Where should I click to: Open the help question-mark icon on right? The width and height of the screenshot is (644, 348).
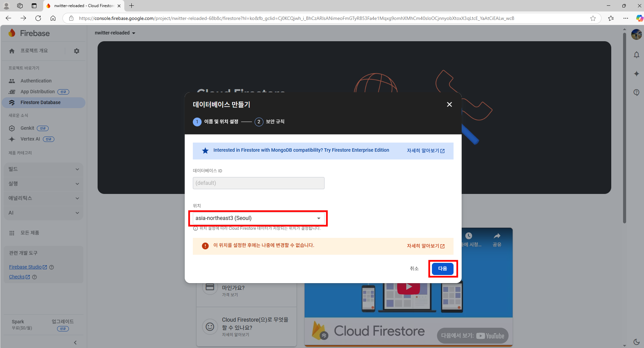pos(637,92)
